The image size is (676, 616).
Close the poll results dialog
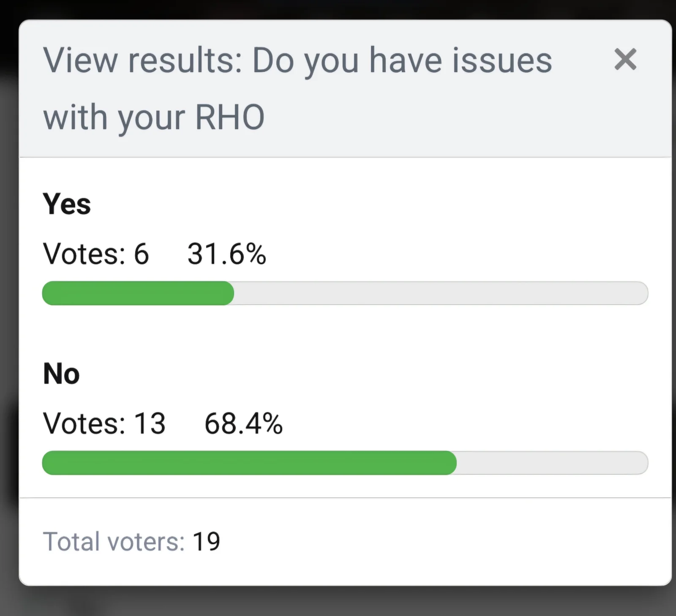pos(625,59)
